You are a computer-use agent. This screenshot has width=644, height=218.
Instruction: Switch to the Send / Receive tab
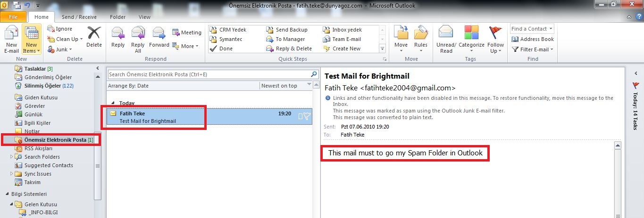(x=79, y=17)
